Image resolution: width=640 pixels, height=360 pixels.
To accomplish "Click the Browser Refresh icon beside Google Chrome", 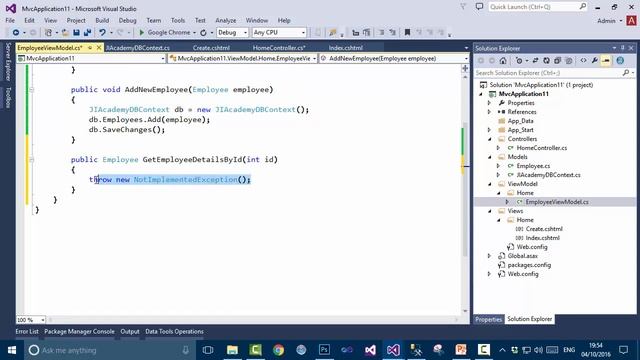I will click(x=203, y=32).
